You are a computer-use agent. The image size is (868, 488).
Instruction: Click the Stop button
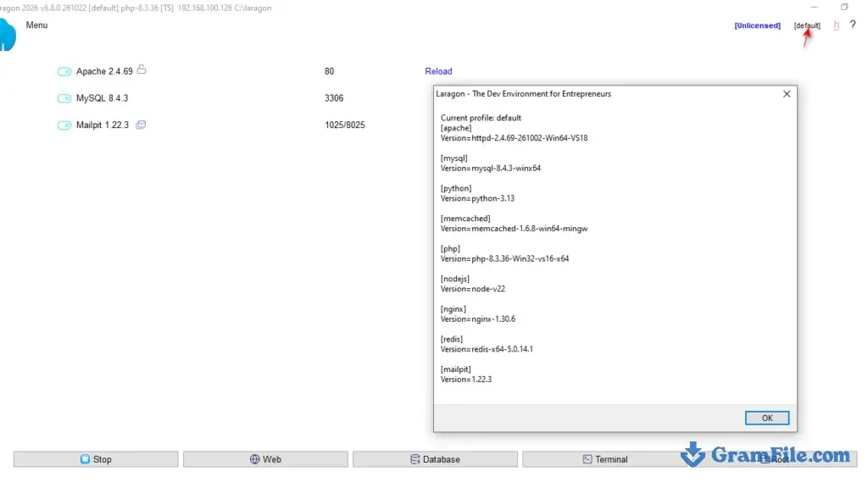96,459
